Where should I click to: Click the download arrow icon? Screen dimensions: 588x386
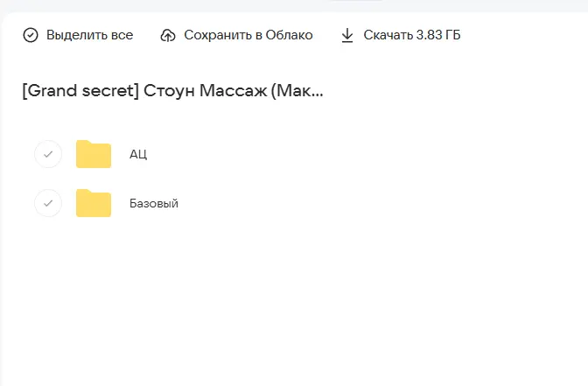347,35
